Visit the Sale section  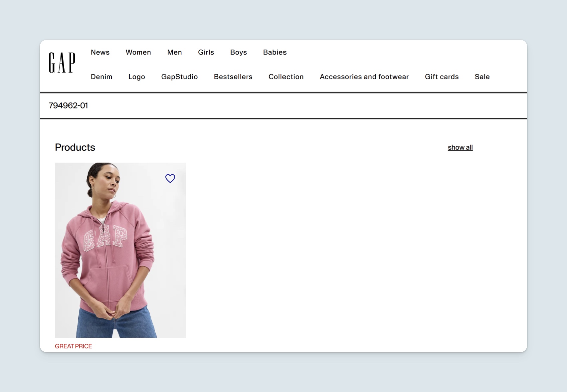coord(482,77)
